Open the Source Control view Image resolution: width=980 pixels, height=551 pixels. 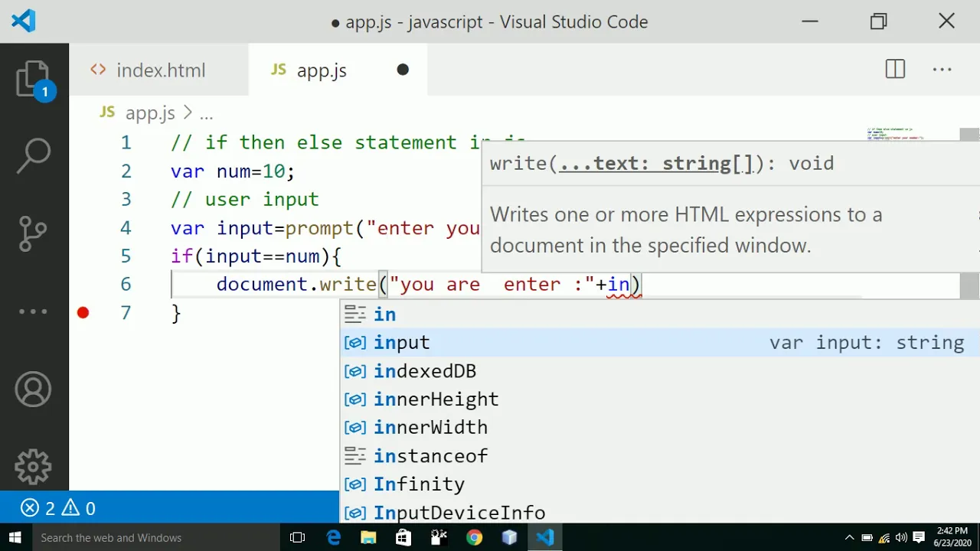tap(33, 233)
